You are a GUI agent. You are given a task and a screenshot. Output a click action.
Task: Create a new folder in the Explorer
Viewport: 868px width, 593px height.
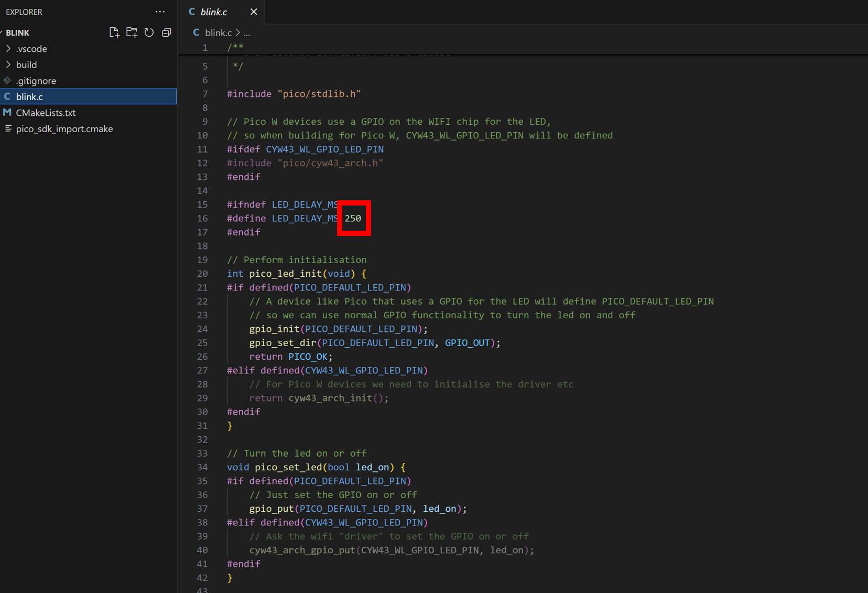[x=132, y=32]
